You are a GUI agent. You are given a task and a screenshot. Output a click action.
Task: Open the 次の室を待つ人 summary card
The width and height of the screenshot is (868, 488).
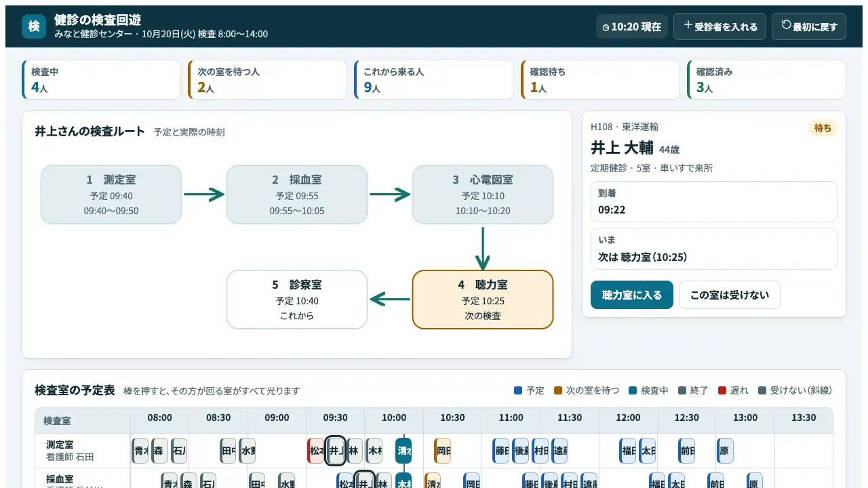point(268,80)
